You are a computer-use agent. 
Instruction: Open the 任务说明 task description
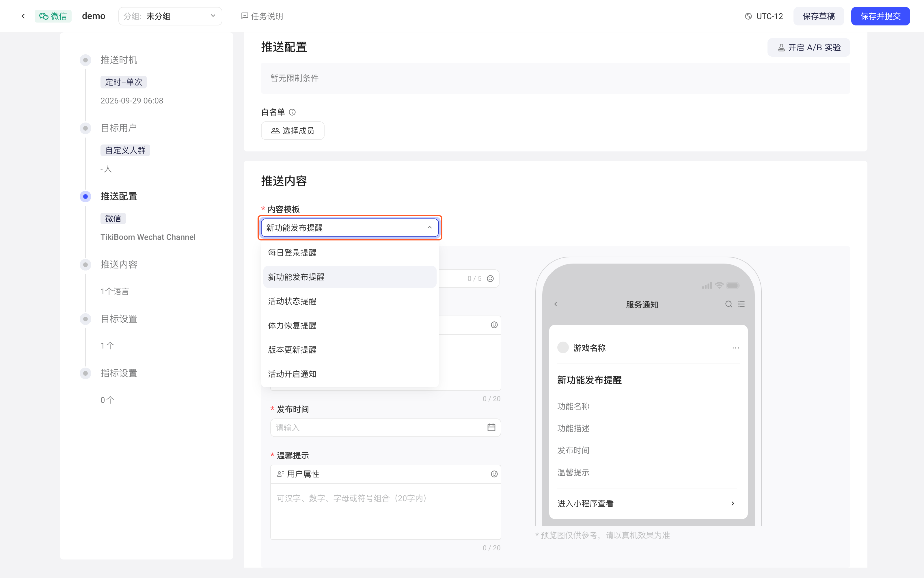tap(262, 16)
